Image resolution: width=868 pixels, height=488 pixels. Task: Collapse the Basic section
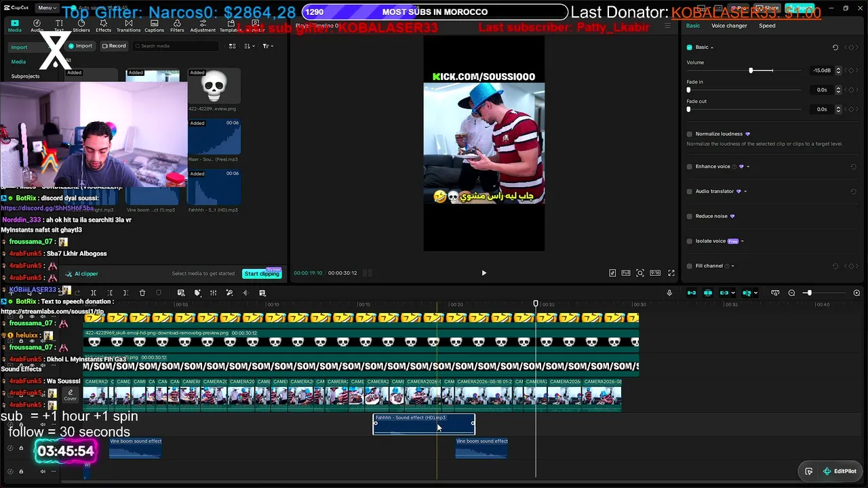pos(711,47)
